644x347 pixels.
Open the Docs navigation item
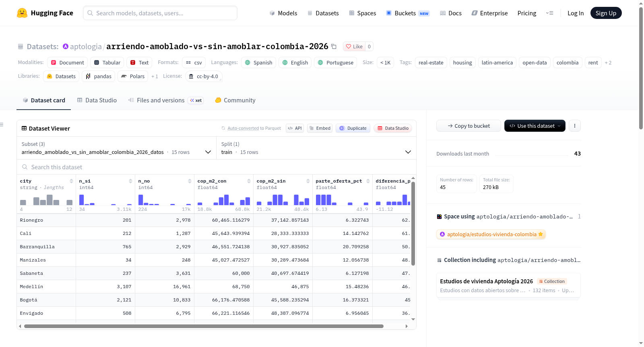click(x=451, y=13)
